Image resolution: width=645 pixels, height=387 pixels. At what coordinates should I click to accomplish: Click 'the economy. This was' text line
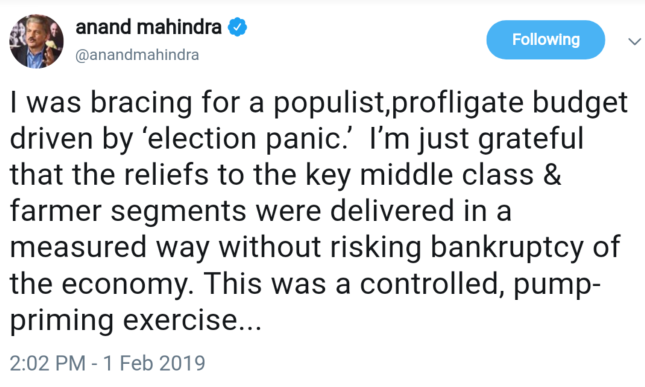[167, 284]
